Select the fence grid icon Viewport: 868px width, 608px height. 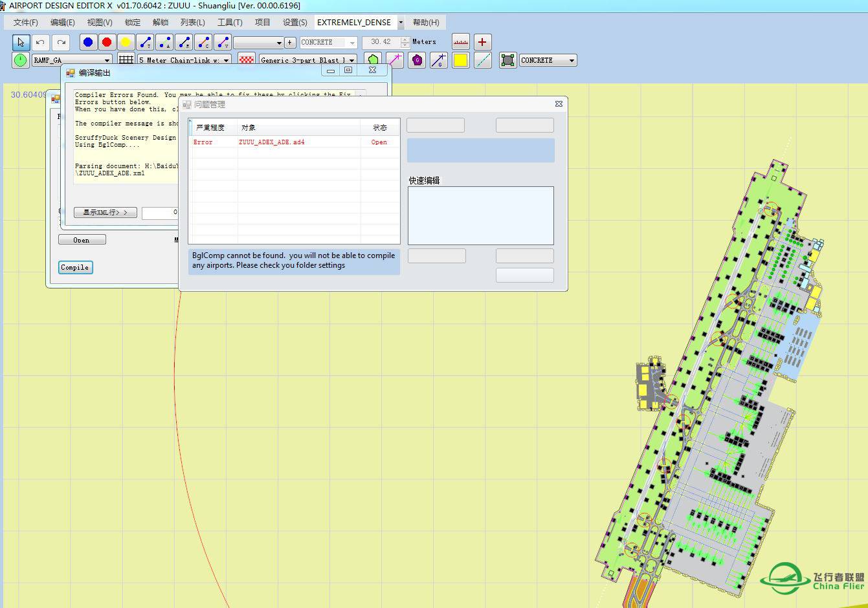click(x=126, y=60)
